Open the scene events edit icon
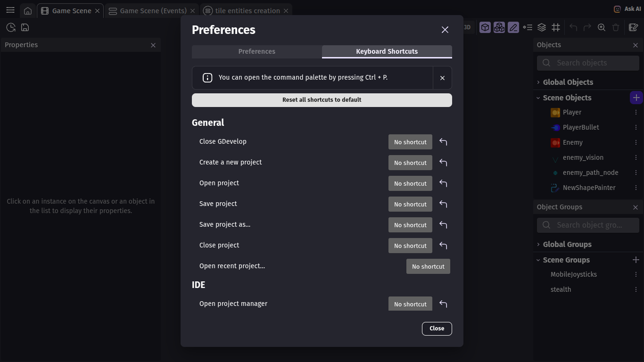 (x=634, y=27)
